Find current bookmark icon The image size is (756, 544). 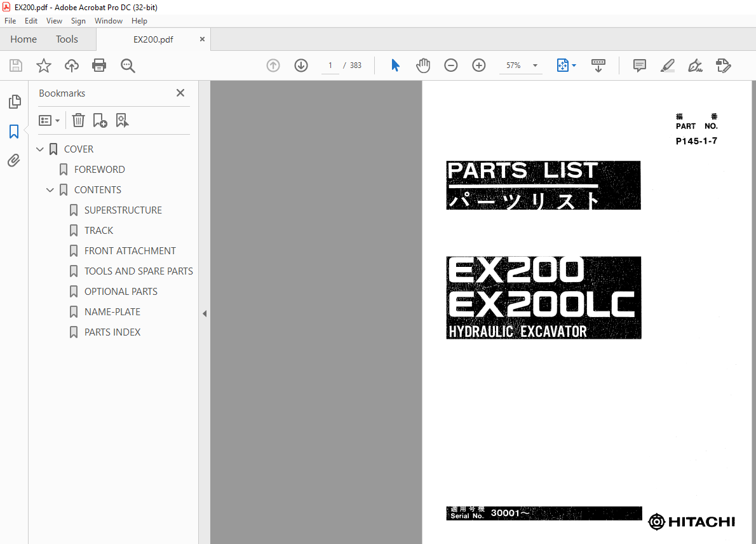(x=122, y=120)
